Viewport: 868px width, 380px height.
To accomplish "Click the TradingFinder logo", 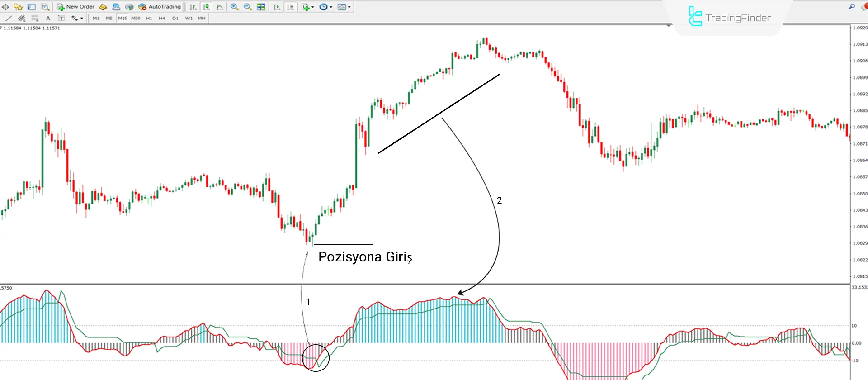I will click(x=729, y=17).
